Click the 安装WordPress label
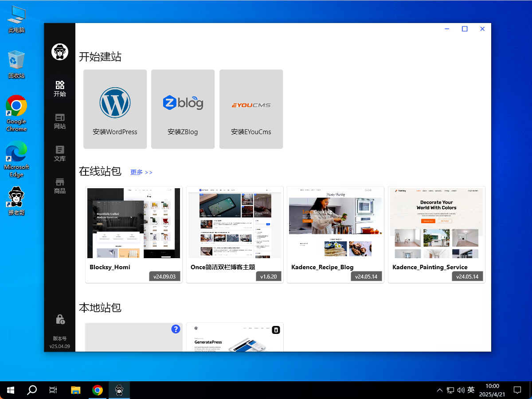Image resolution: width=532 pixels, height=399 pixels. coord(115,132)
